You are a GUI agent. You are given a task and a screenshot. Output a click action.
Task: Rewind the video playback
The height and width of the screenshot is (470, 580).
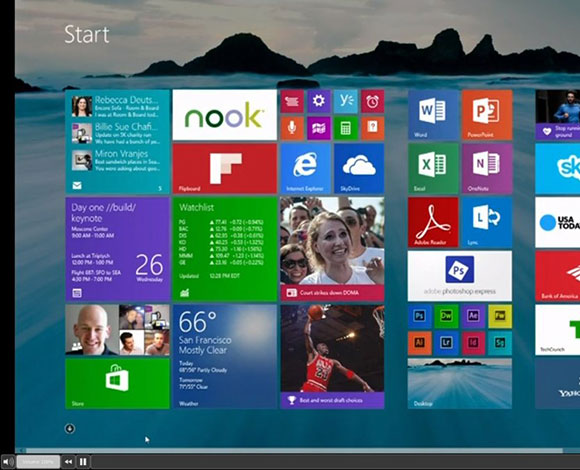[x=68, y=461]
